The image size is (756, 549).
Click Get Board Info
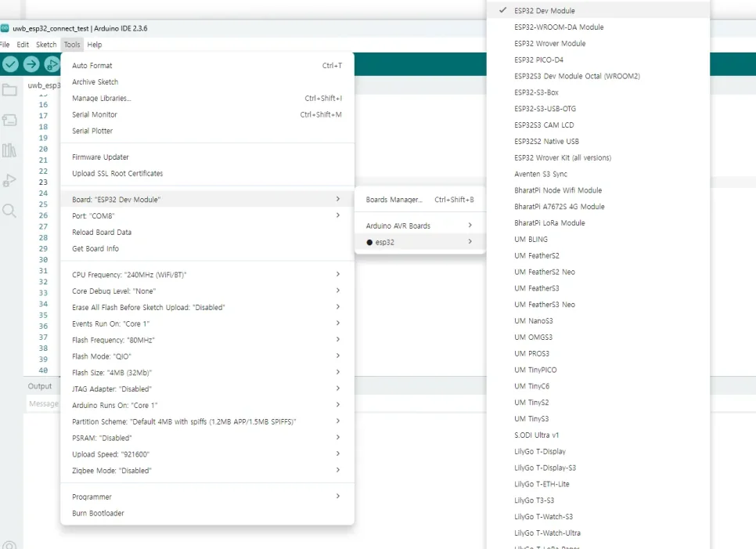click(x=207, y=248)
